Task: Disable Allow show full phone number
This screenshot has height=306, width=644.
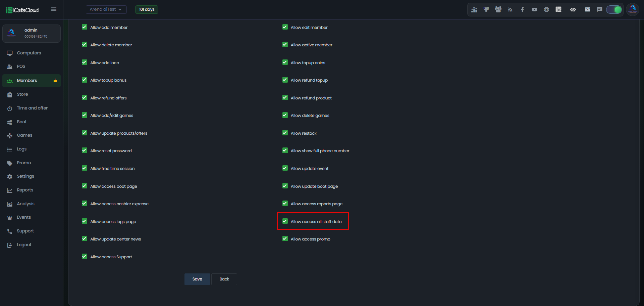Action: pyautogui.click(x=285, y=150)
